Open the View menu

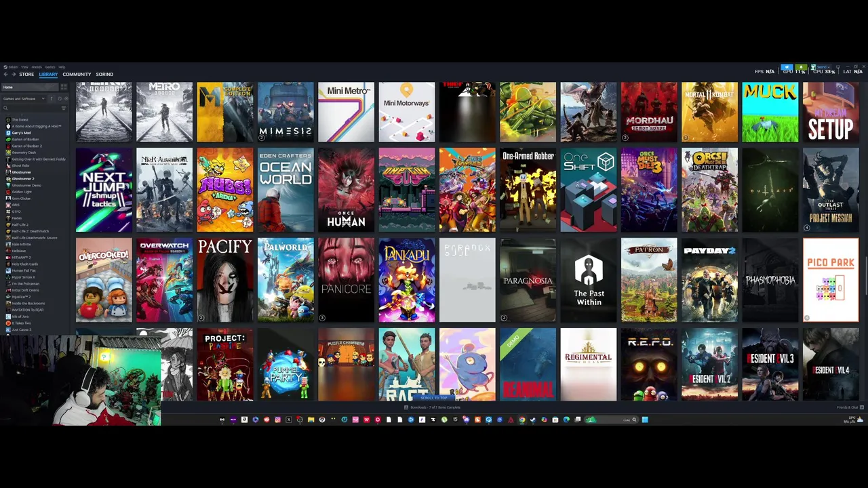pos(24,67)
